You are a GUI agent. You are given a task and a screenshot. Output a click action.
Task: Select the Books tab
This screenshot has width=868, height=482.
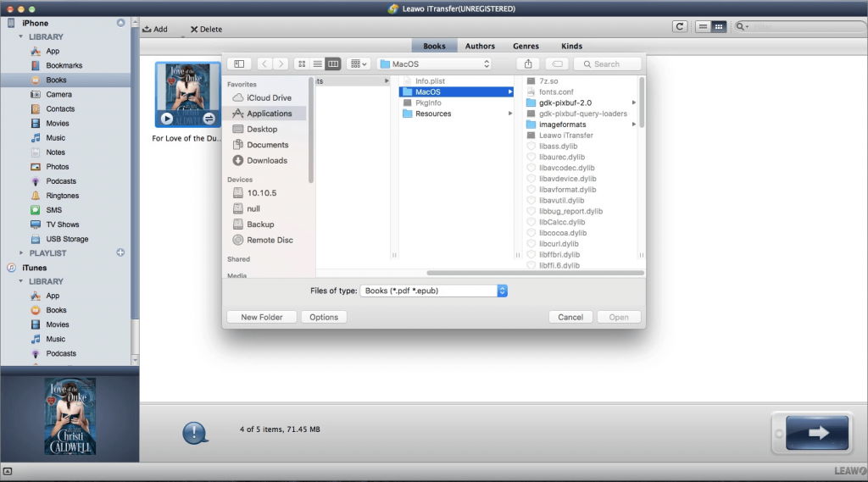pyautogui.click(x=435, y=46)
